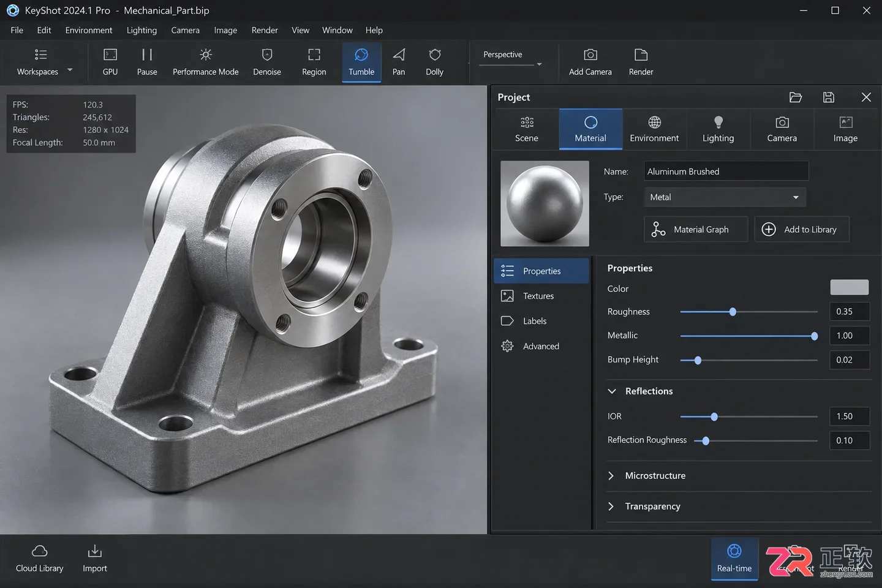The image size is (882, 588).
Task: Open the material Type dropdown
Action: (x=725, y=197)
